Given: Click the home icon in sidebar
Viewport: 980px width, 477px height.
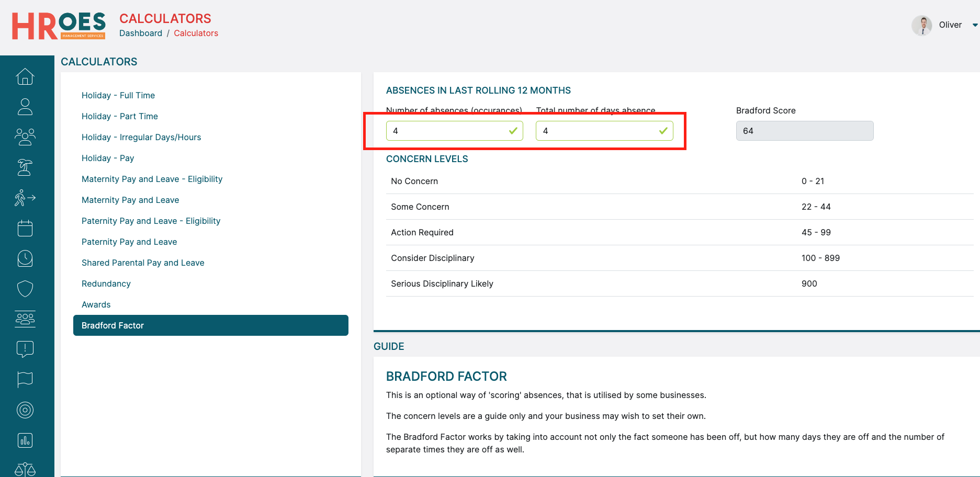Looking at the screenshot, I should [x=25, y=76].
